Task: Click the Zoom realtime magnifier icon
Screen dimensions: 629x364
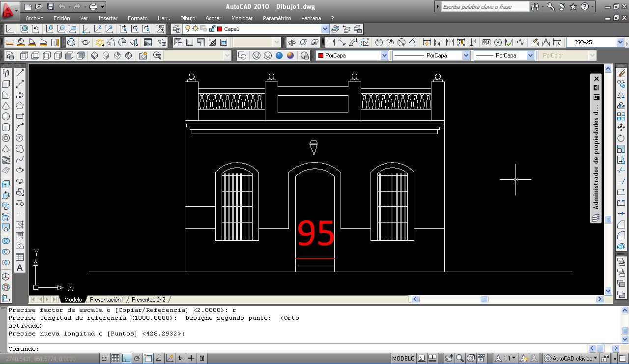Action: click(459, 358)
